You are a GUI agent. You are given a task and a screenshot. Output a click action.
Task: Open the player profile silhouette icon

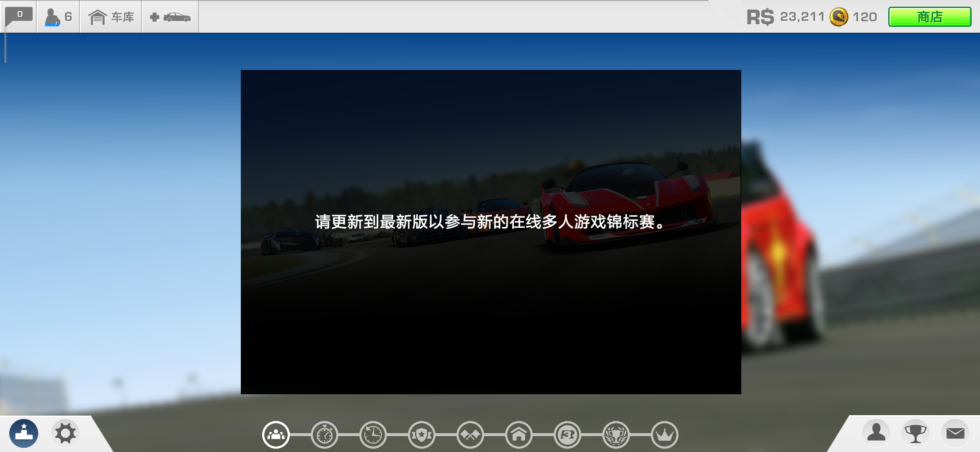pyautogui.click(x=876, y=433)
